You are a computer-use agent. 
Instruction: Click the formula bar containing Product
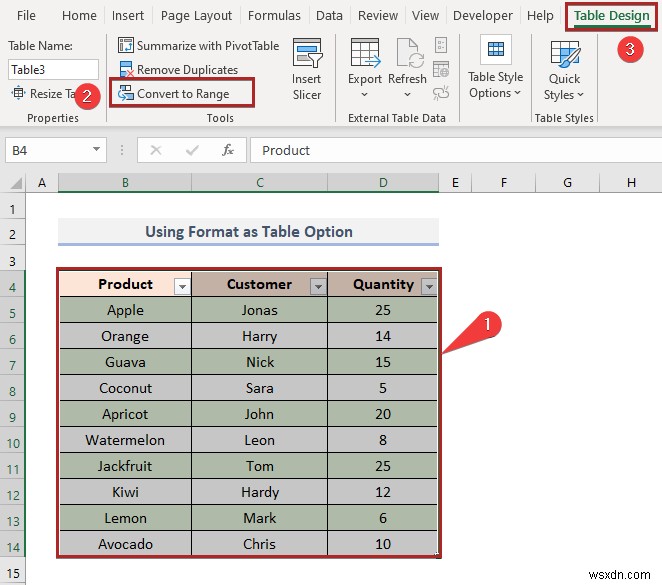[456, 150]
